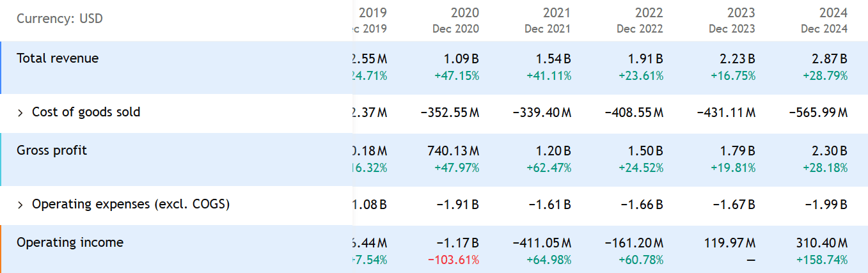The width and height of the screenshot is (868, 273).
Task: Select the 2023 column header
Action: click(741, 13)
